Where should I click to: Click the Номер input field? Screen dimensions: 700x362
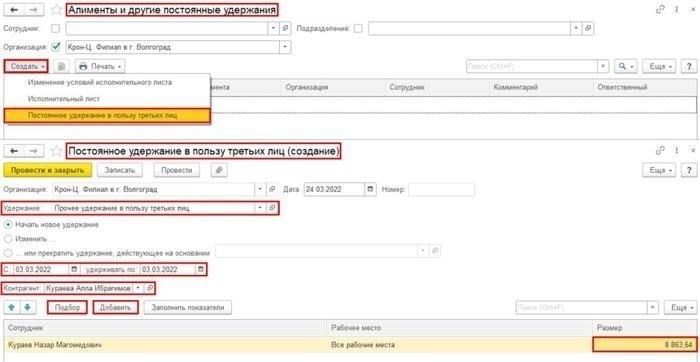click(x=442, y=189)
